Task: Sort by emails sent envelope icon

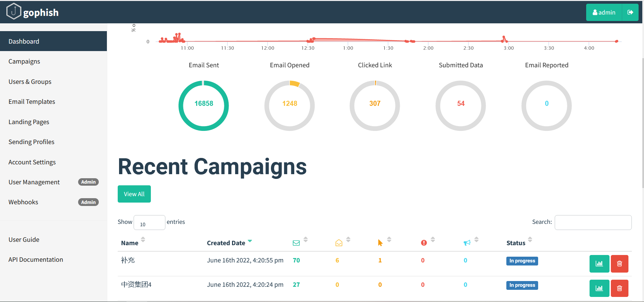Action: point(296,243)
